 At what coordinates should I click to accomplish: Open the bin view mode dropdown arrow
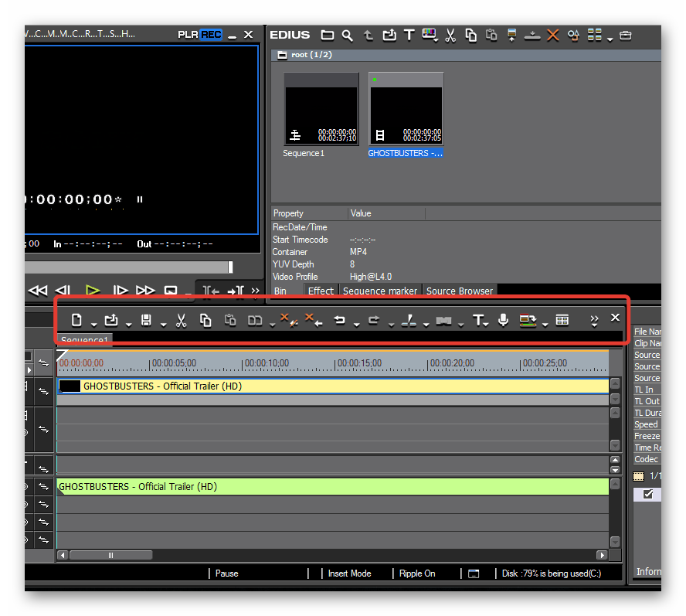pos(610,39)
